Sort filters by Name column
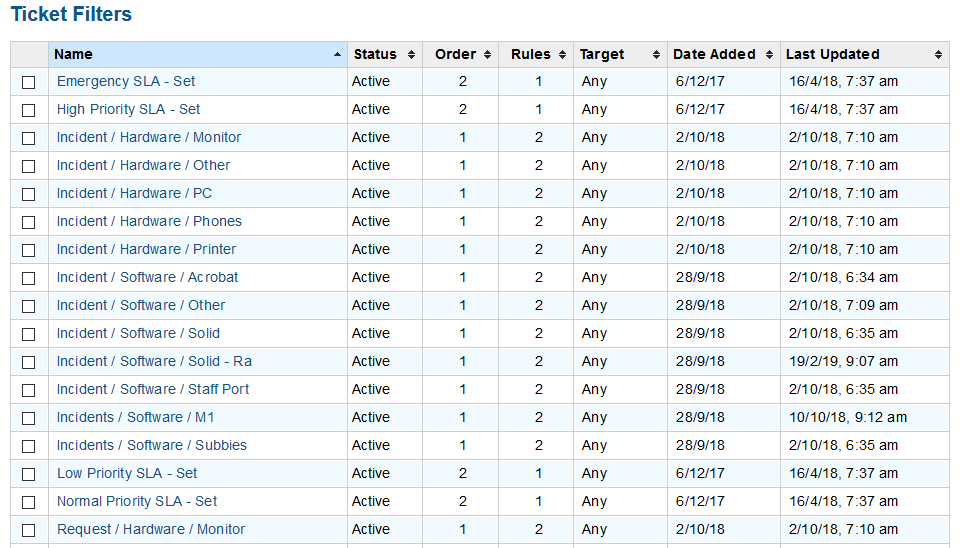Image resolution: width=975 pixels, height=548 pixels. point(73,55)
